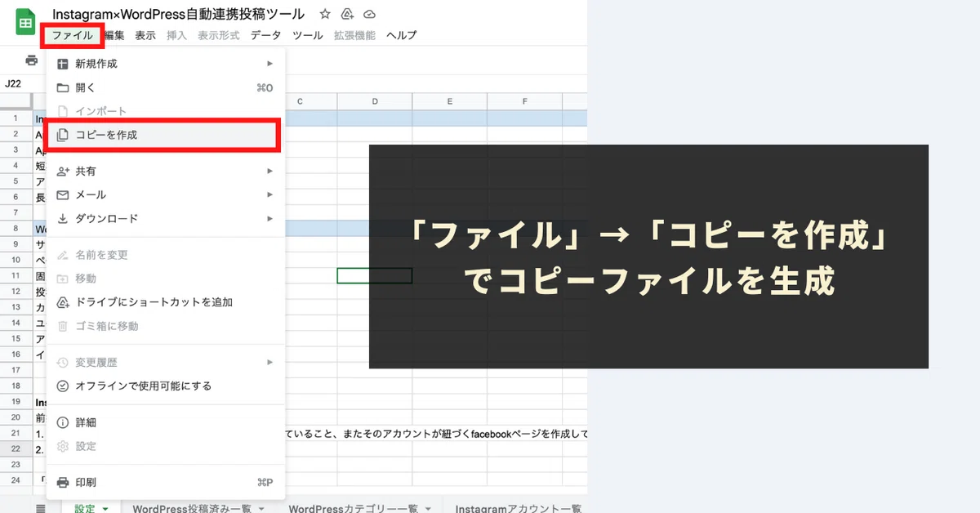The height and width of the screenshot is (513, 980).
Task: Click the 新規作成 plus icon
Action: coord(63,64)
